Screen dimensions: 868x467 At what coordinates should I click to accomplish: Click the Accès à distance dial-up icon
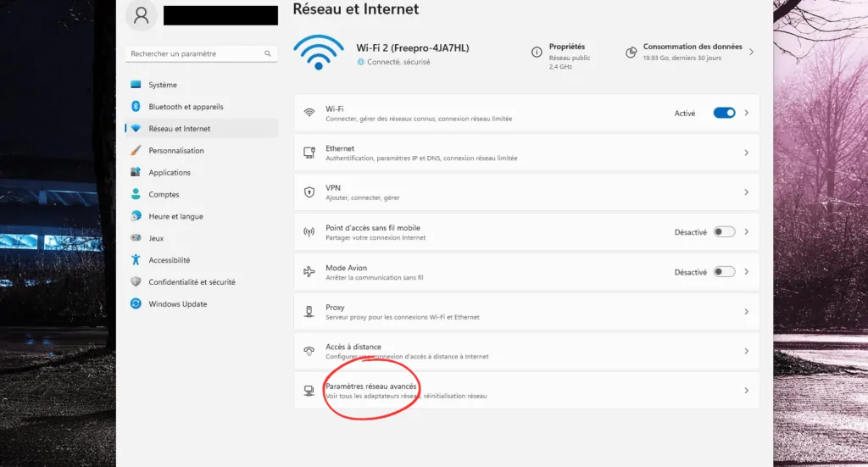pos(309,351)
